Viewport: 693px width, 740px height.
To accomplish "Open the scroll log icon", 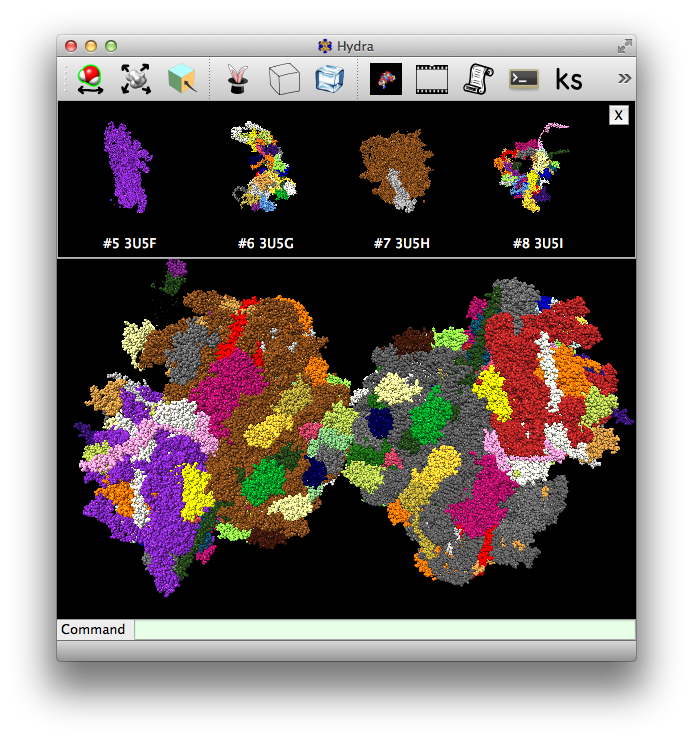I will (478, 79).
